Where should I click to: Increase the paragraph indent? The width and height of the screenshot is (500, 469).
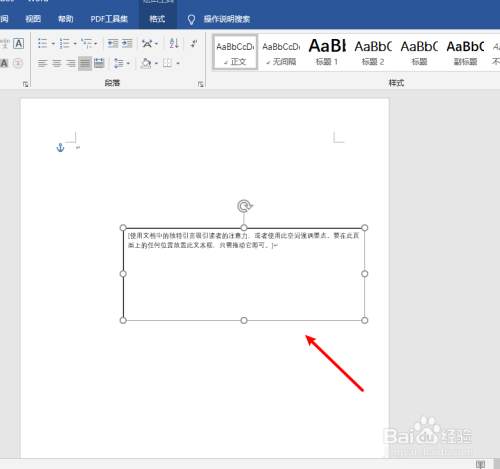tap(127, 43)
